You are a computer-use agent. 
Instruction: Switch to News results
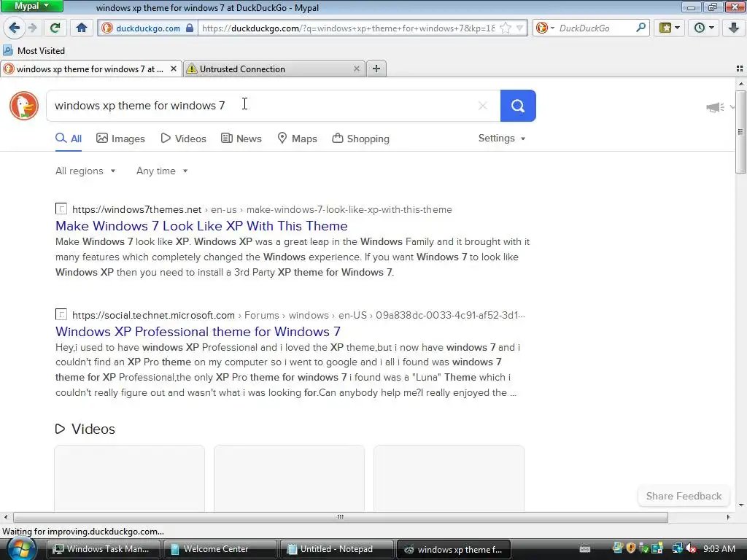(x=241, y=139)
